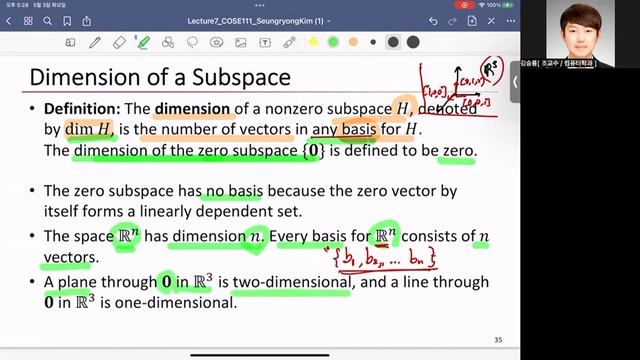The height and width of the screenshot is (360, 640).
Task: Select the Eraser tool
Action: 119,42
